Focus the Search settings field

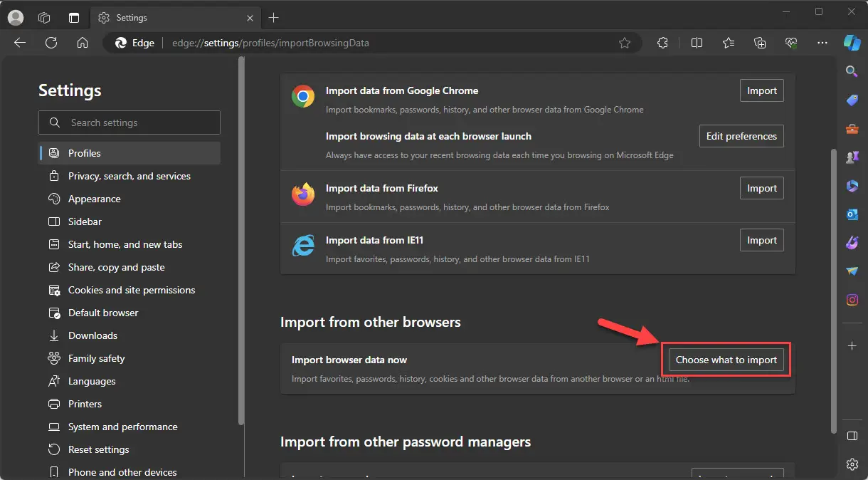pos(129,122)
